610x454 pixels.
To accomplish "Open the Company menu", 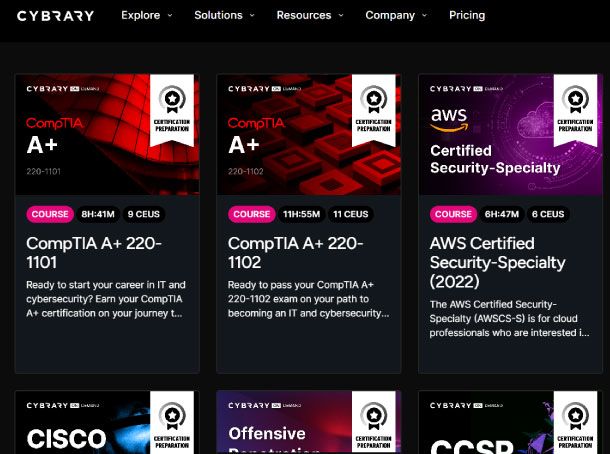I will (x=390, y=15).
